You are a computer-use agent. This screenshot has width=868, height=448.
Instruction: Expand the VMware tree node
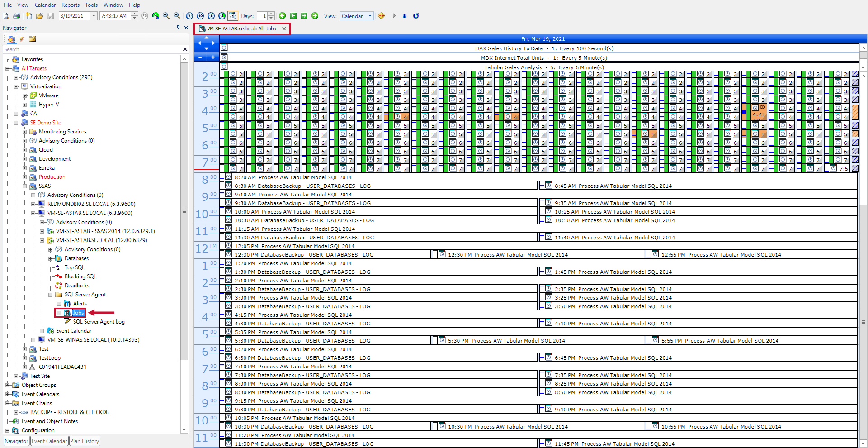tap(25, 95)
